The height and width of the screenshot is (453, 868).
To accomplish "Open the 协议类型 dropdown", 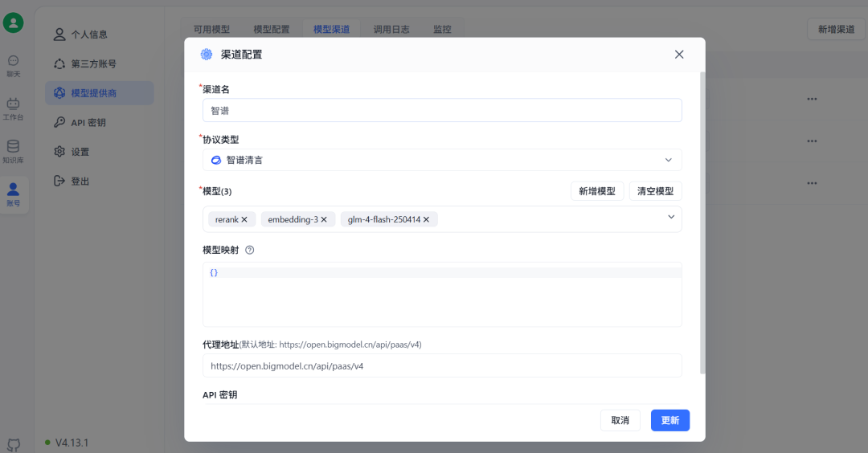I will click(442, 160).
